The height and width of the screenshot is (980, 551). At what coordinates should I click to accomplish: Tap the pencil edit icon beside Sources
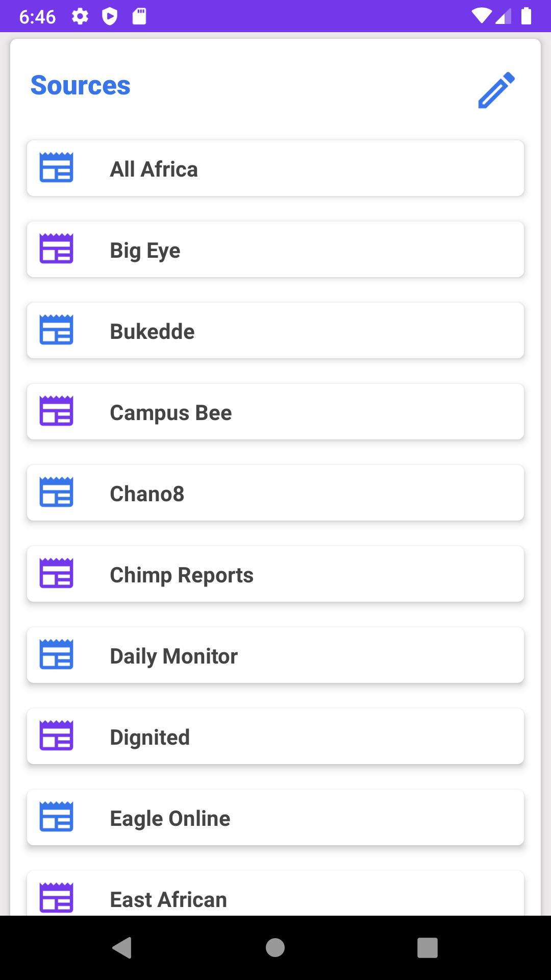[x=496, y=90]
